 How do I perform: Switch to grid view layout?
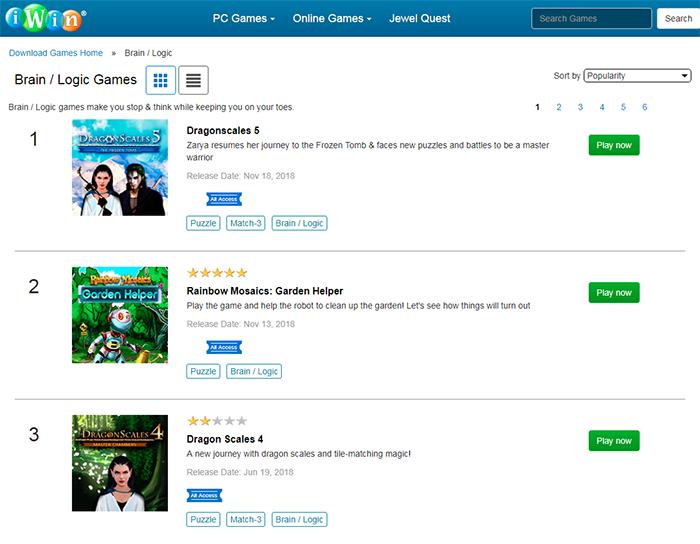pos(161,80)
